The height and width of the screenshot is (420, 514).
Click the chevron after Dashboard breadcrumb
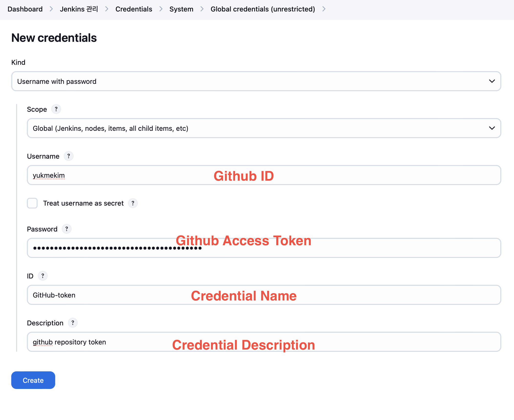pos(51,9)
